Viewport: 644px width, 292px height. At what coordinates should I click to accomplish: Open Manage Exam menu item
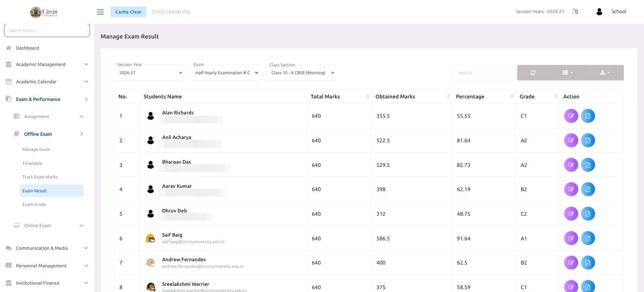coord(36,149)
